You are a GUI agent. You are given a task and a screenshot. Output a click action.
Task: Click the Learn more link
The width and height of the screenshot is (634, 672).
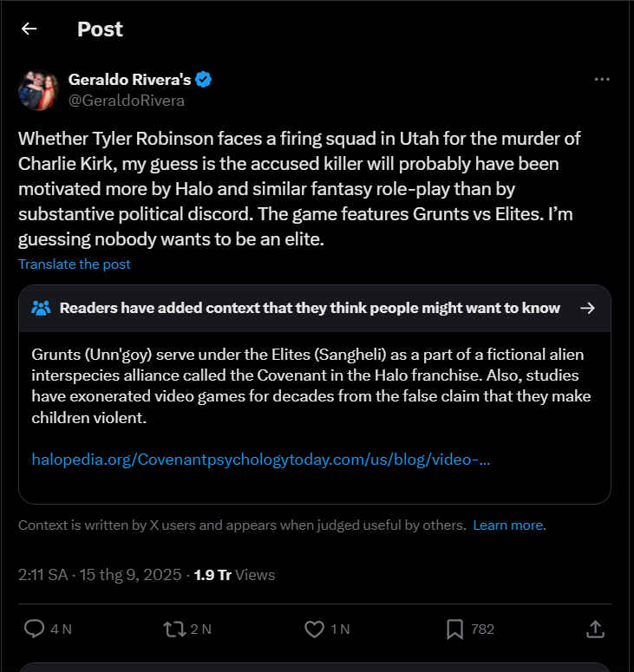coord(509,525)
